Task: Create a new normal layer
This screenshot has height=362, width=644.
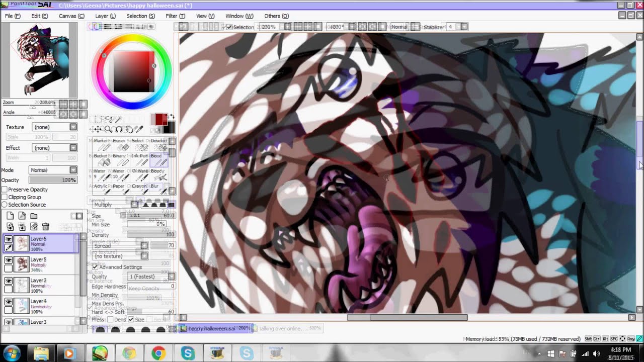Action: pos(10,216)
